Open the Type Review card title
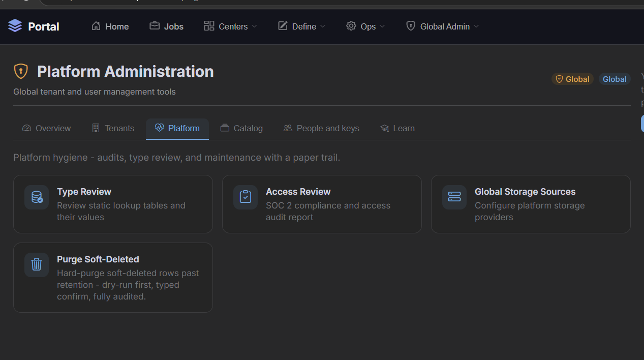The image size is (644, 360). tap(84, 192)
